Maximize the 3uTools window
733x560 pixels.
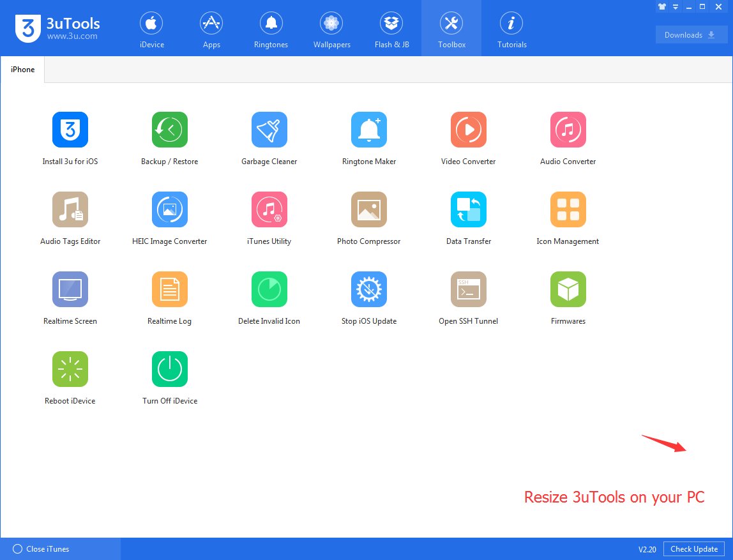click(x=702, y=6)
